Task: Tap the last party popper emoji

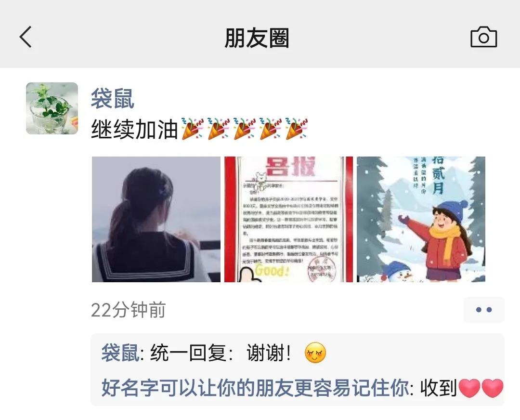Action: click(x=297, y=129)
